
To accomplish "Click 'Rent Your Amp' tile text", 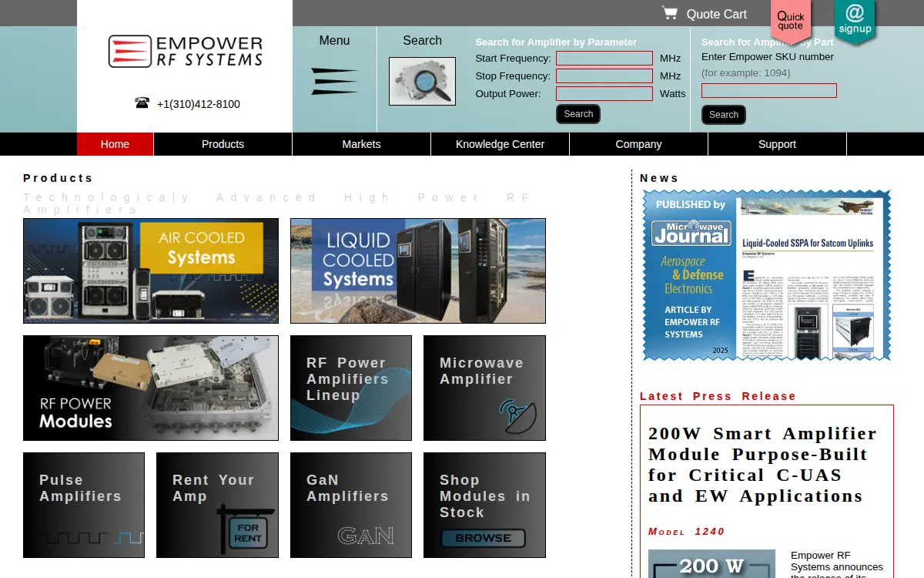I will pyautogui.click(x=213, y=488).
